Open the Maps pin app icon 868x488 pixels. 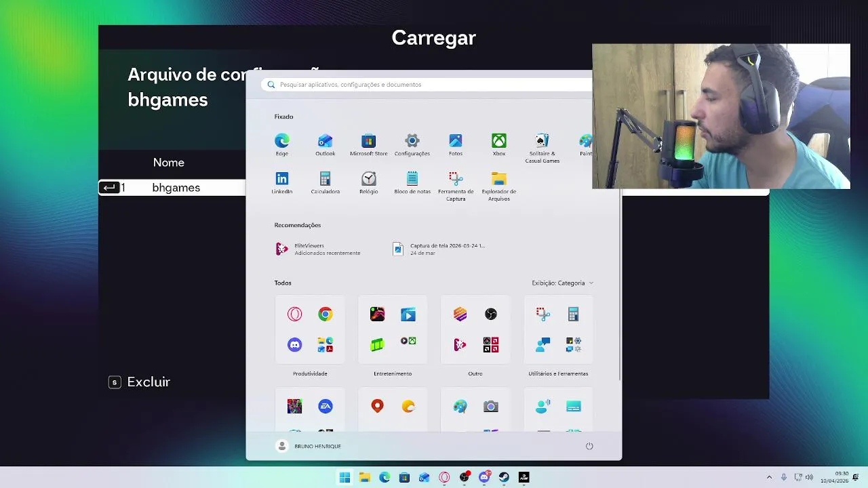[x=377, y=406]
